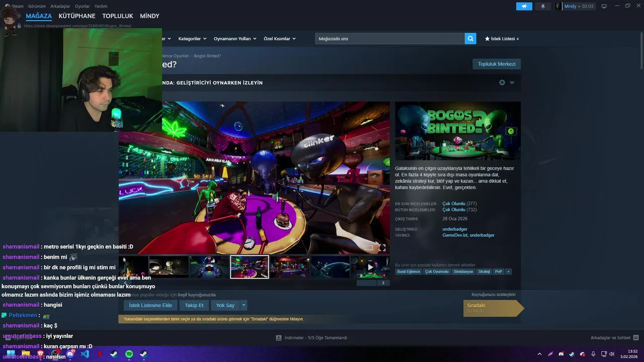Image resolution: width=644 pixels, height=362 pixels.
Task: Click the store search magnifier button
Action: click(470, 39)
